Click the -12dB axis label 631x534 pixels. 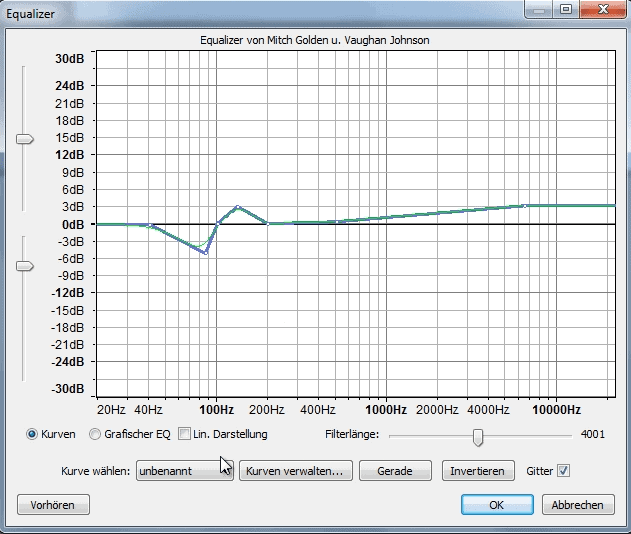(x=68, y=293)
